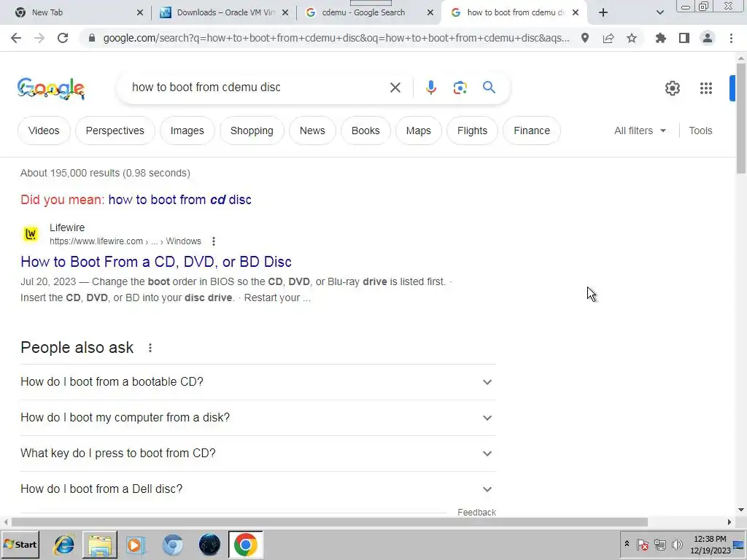This screenshot has width=747, height=560.
Task: Open taskbar clock showing 12:38 PM
Action: point(710,544)
